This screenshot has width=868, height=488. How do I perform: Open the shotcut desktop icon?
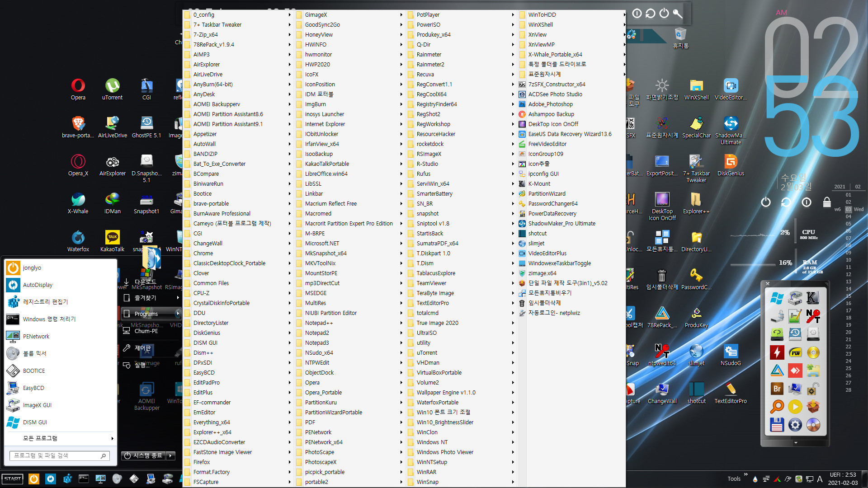coord(696,393)
